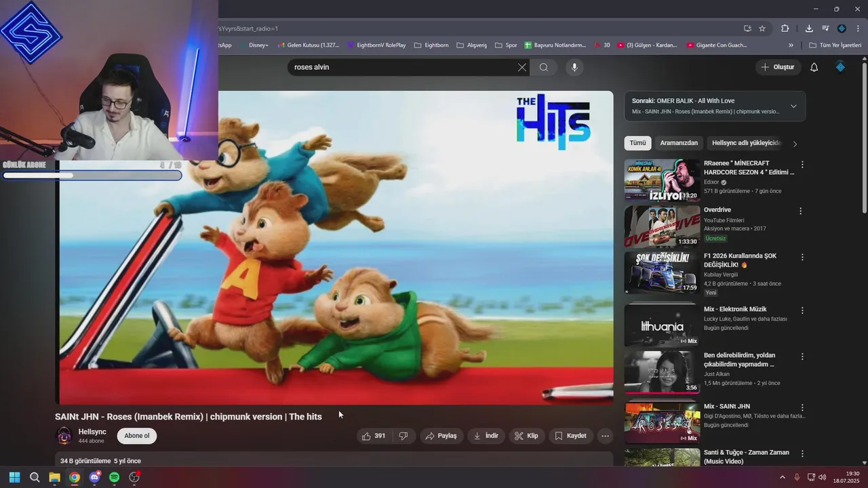Show hidden bookmarks with double chevron
Screen dimensions: 868x488
pos(791,45)
